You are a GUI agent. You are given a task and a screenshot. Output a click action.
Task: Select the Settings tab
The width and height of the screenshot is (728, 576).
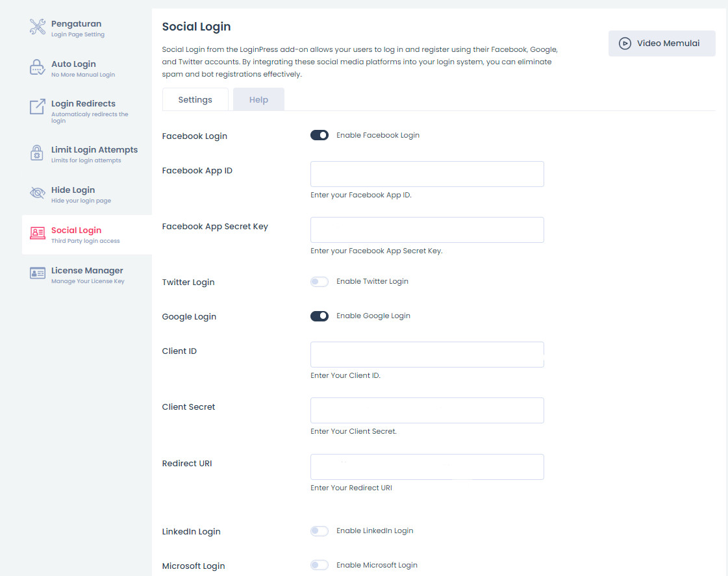[195, 100]
